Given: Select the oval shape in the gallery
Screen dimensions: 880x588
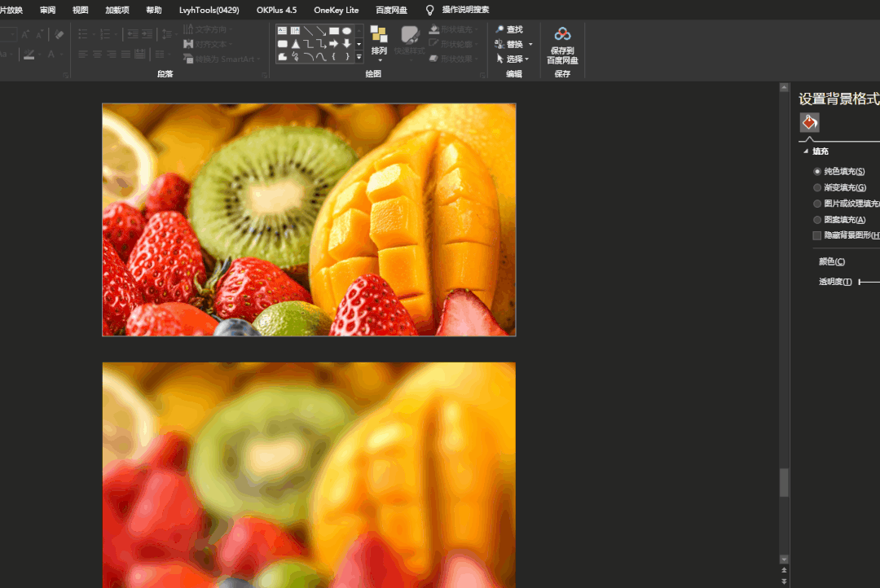Looking at the screenshot, I should click(347, 31).
